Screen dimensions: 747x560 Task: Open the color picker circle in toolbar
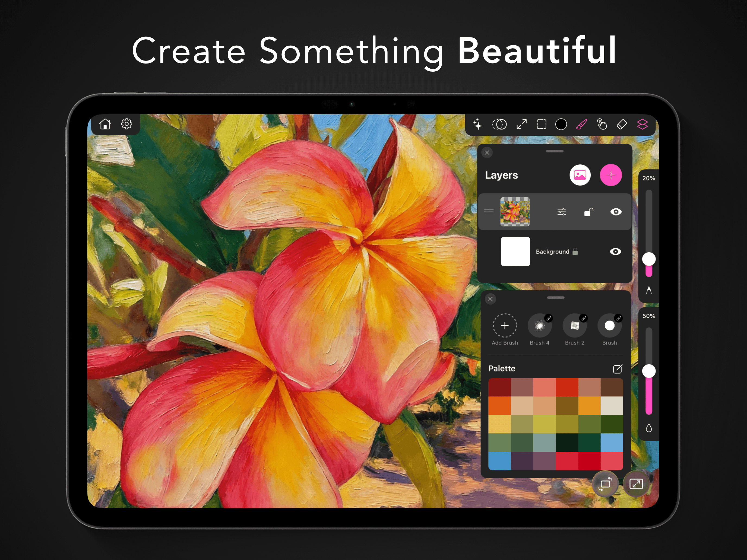point(561,125)
